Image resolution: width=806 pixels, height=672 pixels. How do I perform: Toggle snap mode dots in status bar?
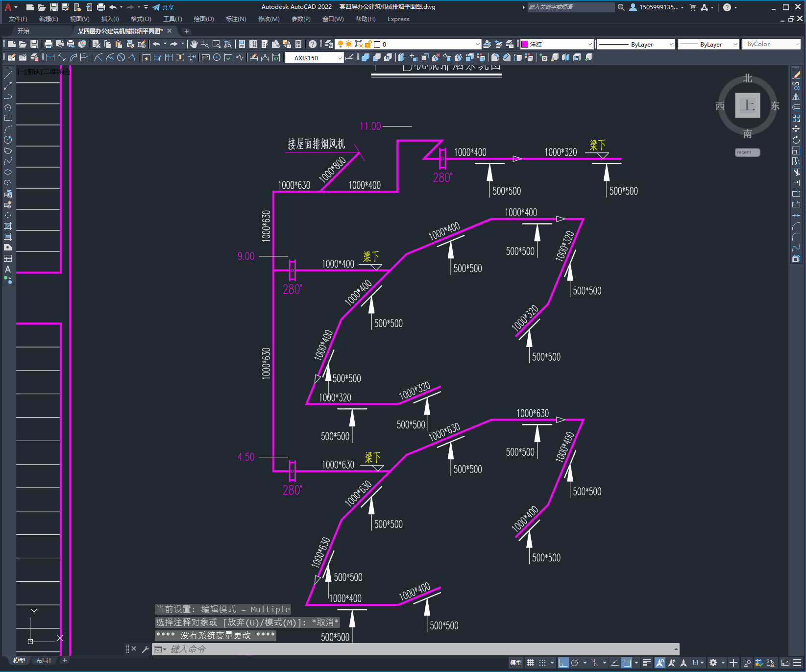click(x=542, y=663)
